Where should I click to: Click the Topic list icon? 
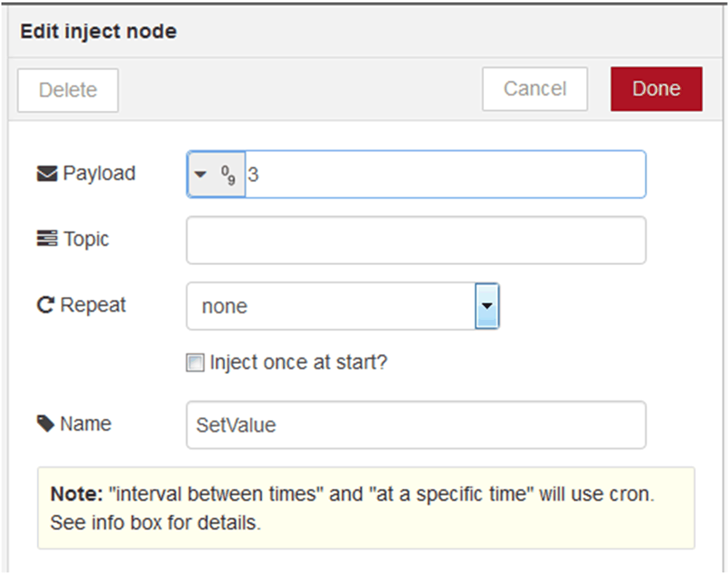47,239
